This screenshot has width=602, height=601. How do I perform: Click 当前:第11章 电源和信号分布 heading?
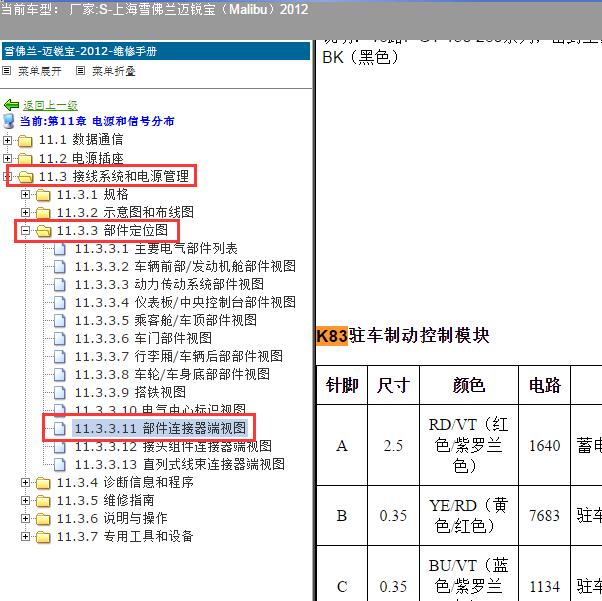point(97,121)
